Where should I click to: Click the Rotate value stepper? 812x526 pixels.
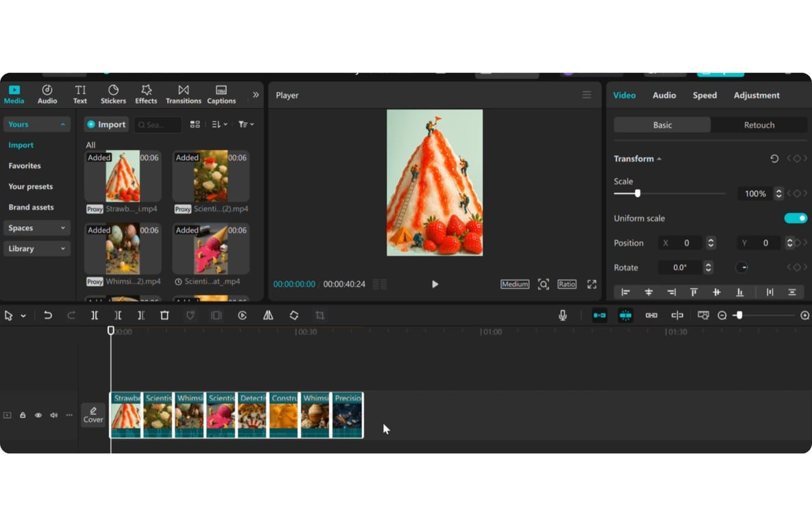pos(708,267)
